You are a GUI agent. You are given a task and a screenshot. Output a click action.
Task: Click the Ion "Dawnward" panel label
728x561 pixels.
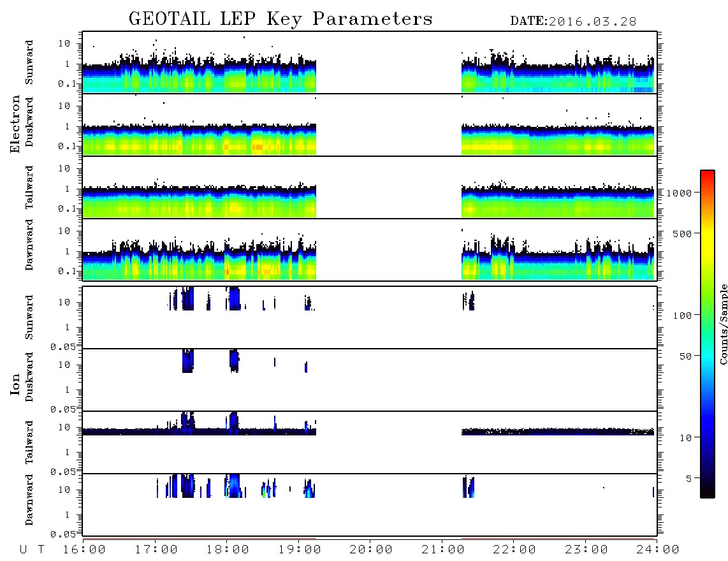[x=29, y=500]
